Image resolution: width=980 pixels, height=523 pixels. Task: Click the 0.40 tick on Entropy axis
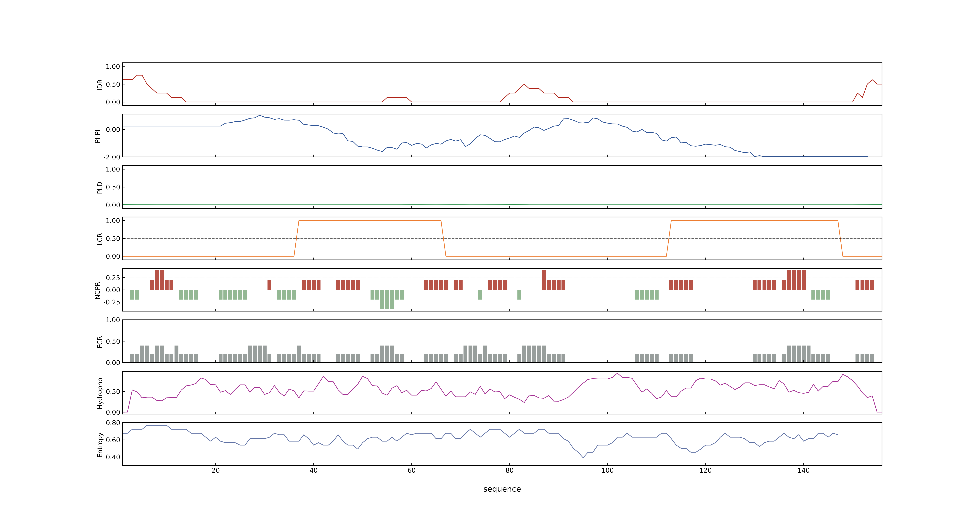[113, 457]
